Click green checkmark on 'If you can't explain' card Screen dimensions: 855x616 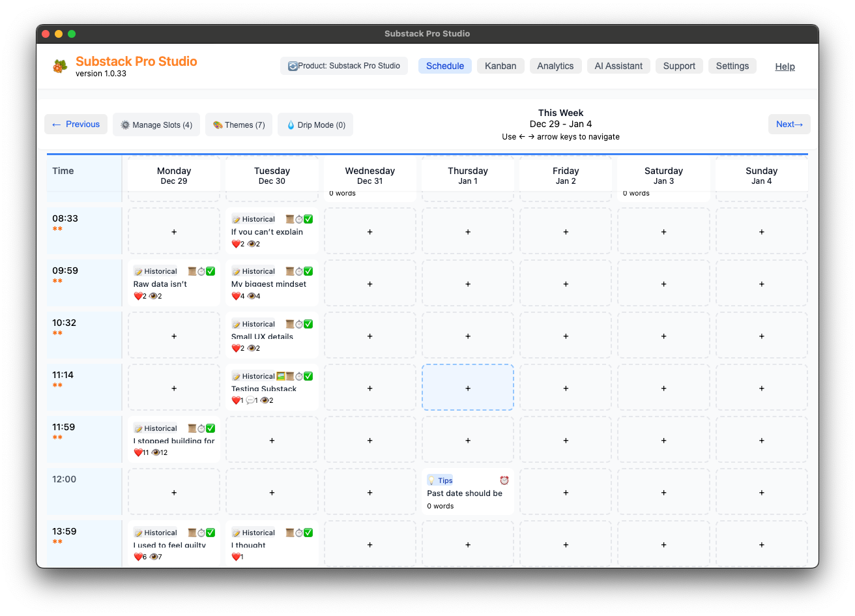coord(308,219)
